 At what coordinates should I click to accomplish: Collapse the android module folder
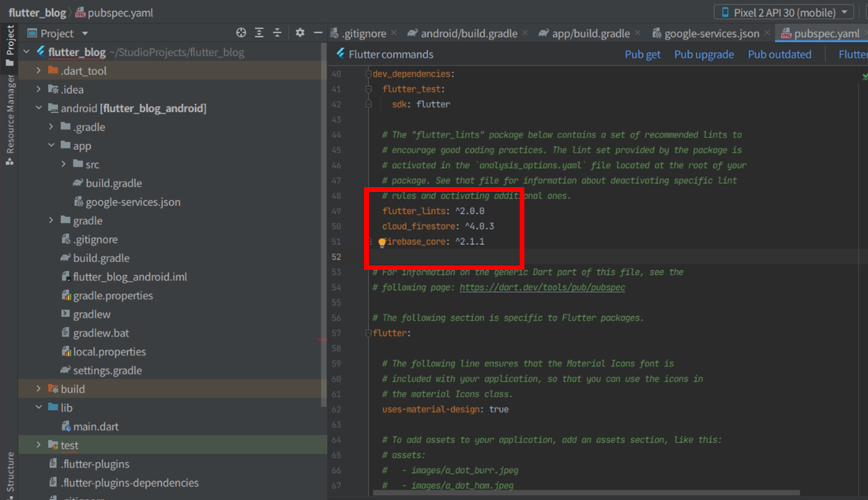point(39,108)
